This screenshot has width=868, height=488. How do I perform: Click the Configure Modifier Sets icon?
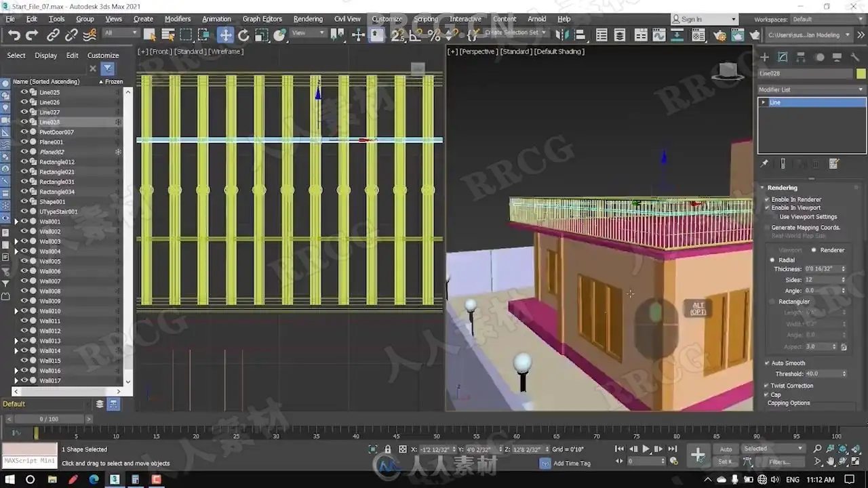[x=834, y=163]
